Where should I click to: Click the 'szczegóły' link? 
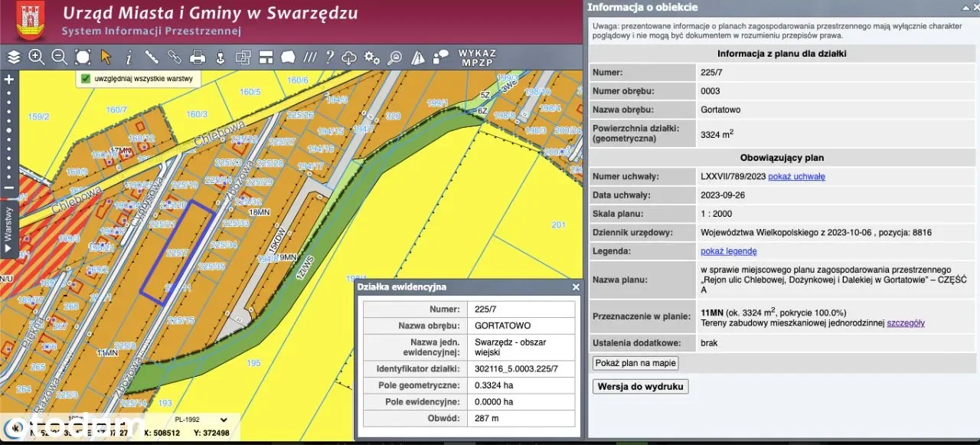(x=905, y=323)
